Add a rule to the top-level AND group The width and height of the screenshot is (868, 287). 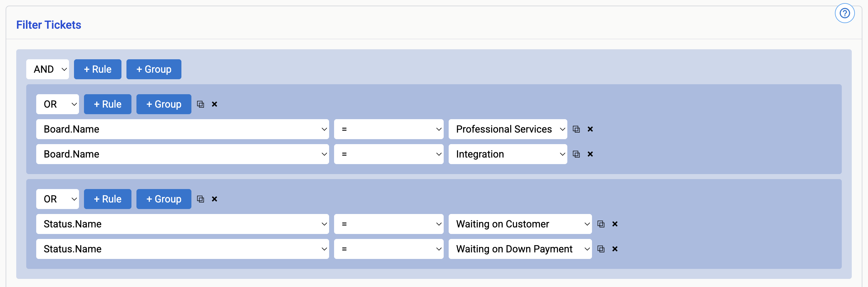point(98,69)
